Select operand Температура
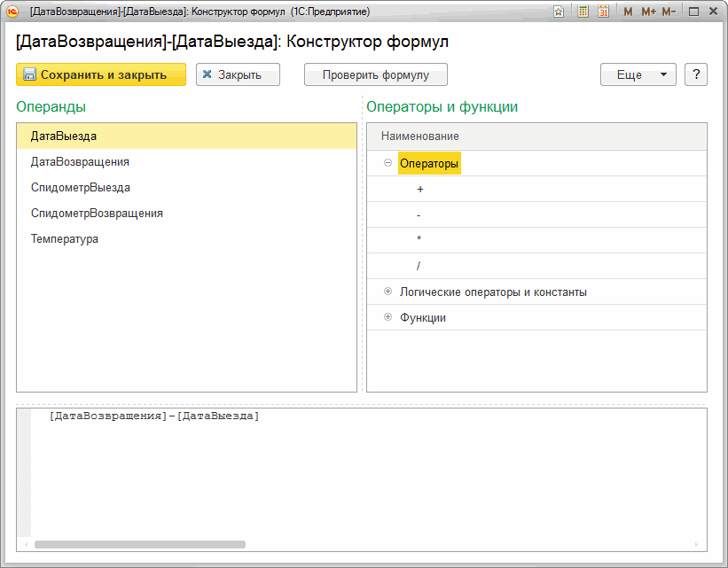Viewport: 728px width, 568px height. [x=186, y=239]
